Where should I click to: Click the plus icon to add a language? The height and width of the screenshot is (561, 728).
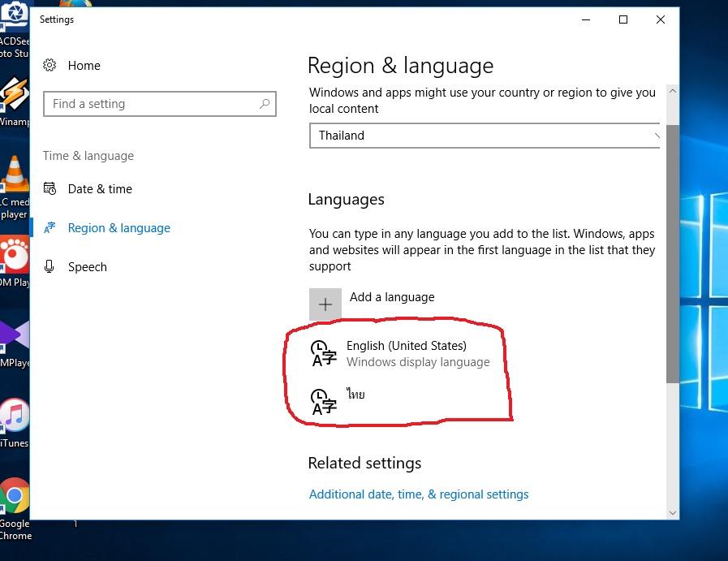tap(325, 304)
